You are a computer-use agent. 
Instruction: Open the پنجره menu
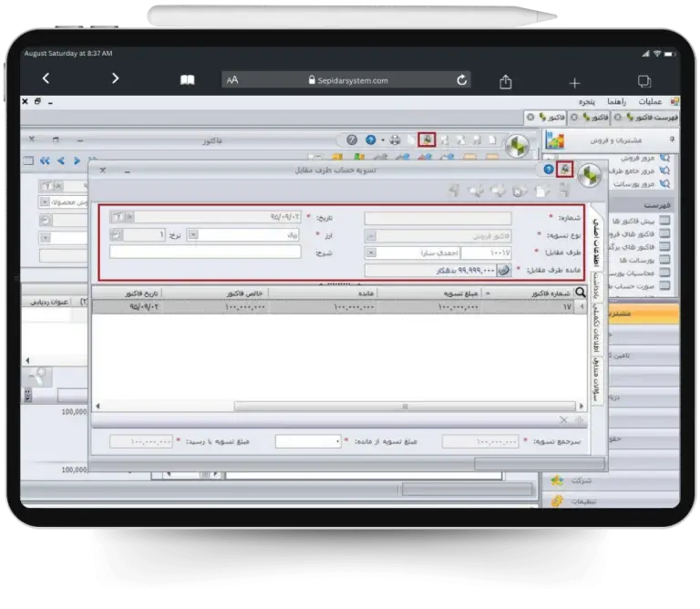pos(586,102)
